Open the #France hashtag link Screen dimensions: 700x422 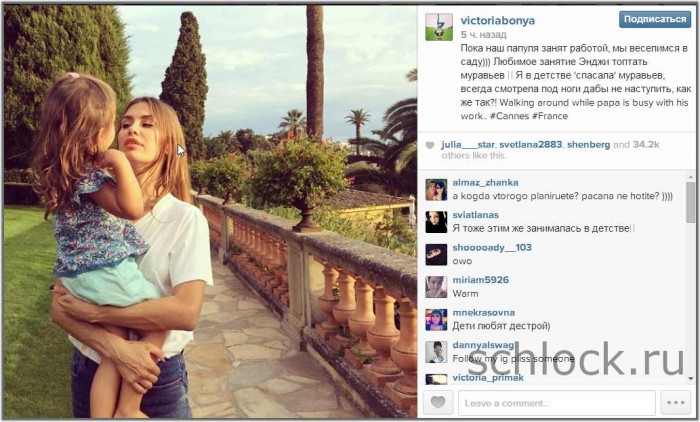click(550, 116)
